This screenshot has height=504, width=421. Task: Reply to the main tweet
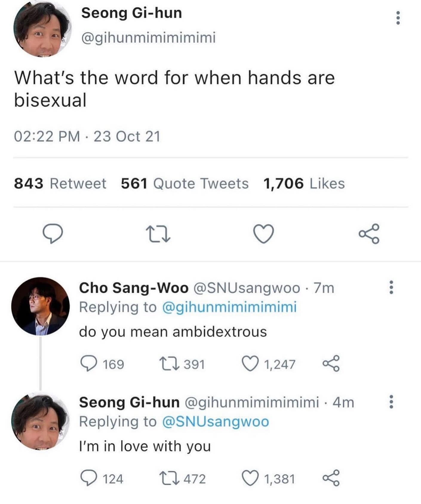pos(53,234)
